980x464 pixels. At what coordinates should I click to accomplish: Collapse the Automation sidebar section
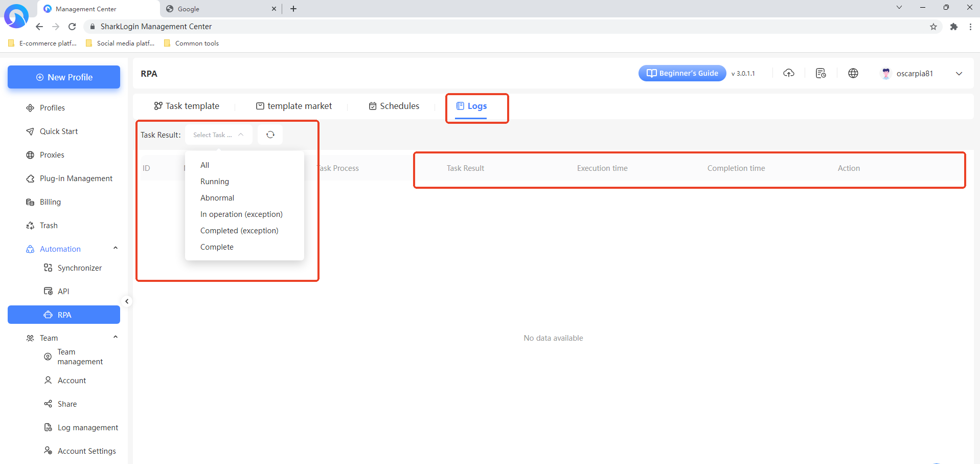tap(116, 249)
